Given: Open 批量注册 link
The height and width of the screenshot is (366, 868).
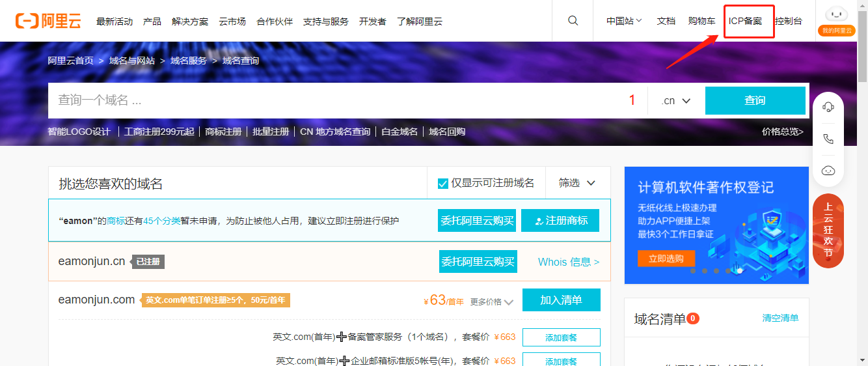Looking at the screenshot, I should point(271,132).
